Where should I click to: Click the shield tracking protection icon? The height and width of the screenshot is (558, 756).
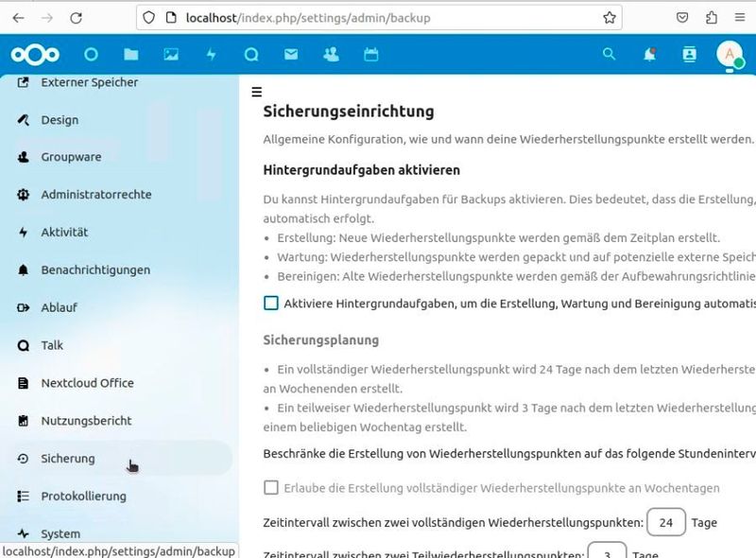(x=149, y=18)
